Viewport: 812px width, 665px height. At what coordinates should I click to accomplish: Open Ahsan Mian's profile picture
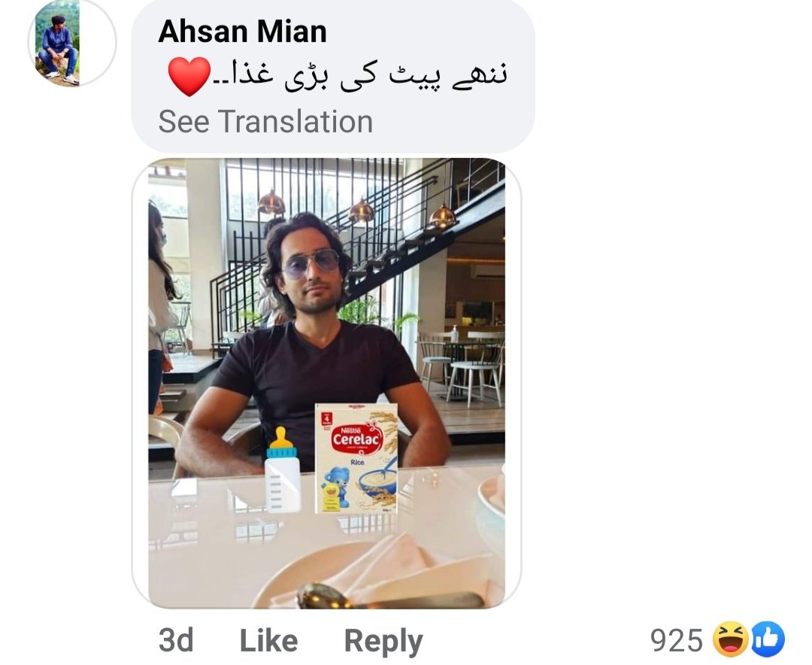tap(71, 42)
